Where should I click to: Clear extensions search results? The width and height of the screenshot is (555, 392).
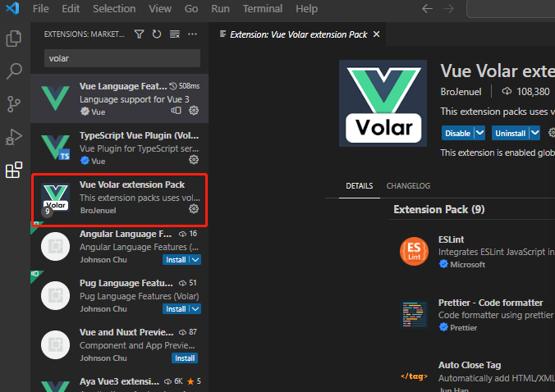[175, 34]
